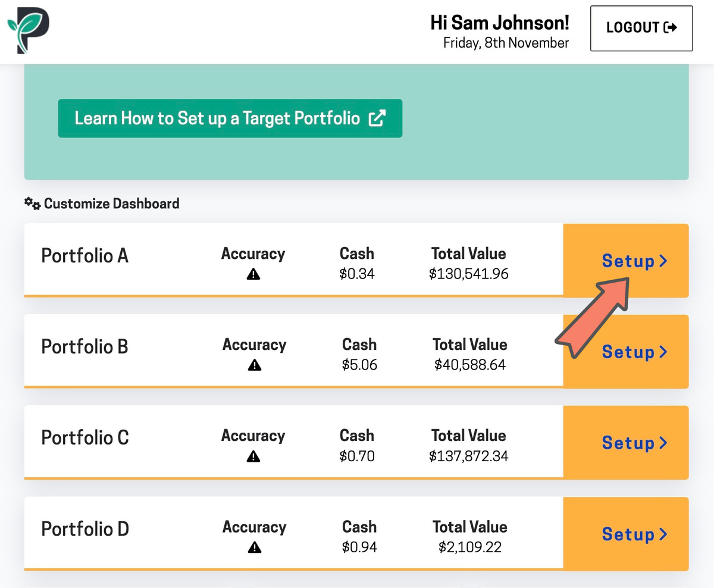The image size is (714, 588).
Task: Open Setup for Portfolio C
Action: click(634, 443)
